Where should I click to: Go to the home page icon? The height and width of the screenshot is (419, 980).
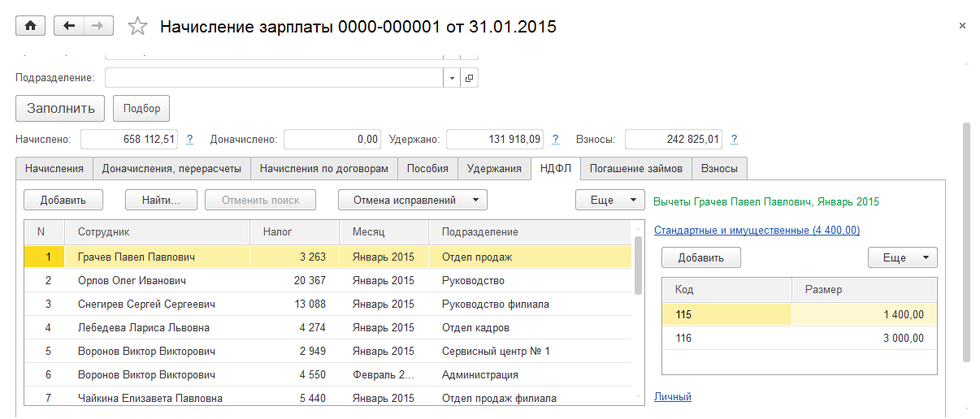[x=31, y=26]
